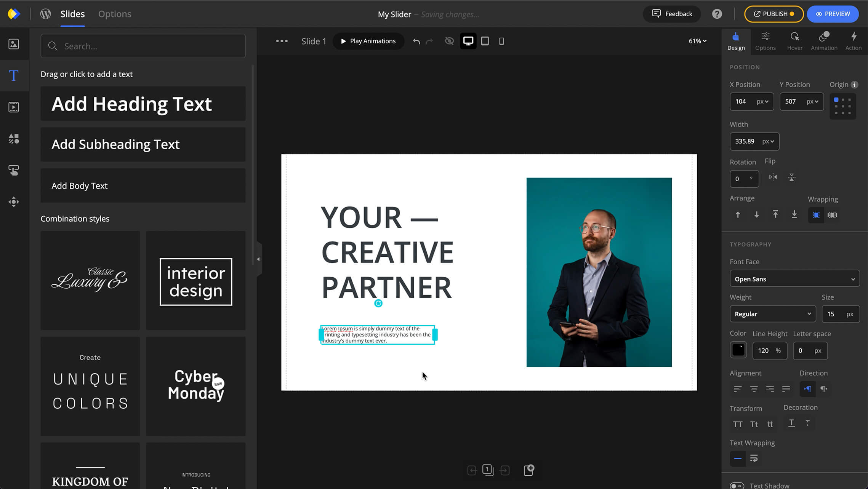The image size is (868, 489).
Task: Open the Weight Regular dropdown
Action: coord(773,314)
